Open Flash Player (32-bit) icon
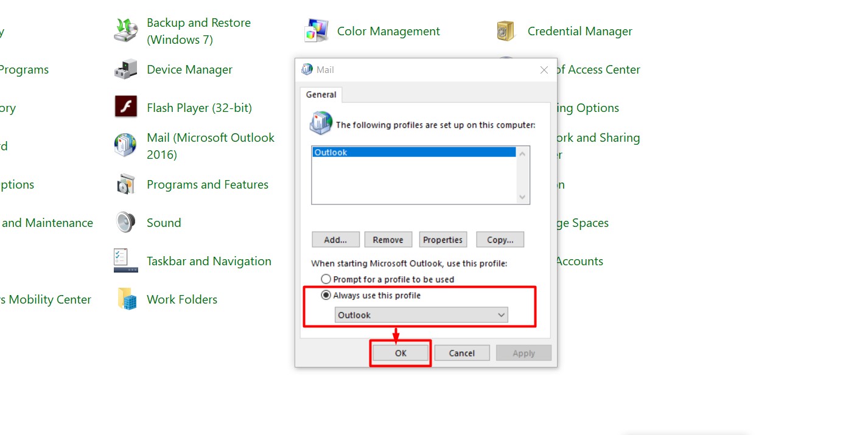Screen dimensions: 868x435 tap(126, 107)
